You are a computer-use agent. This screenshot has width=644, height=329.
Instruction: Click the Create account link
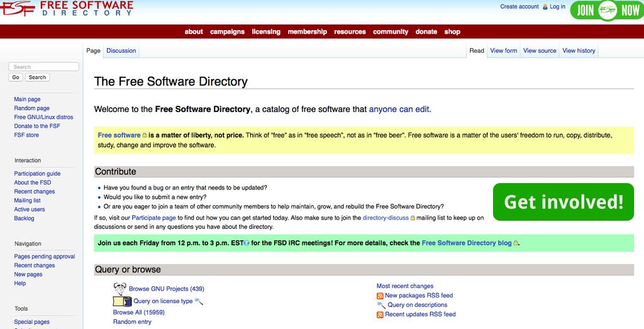click(519, 6)
